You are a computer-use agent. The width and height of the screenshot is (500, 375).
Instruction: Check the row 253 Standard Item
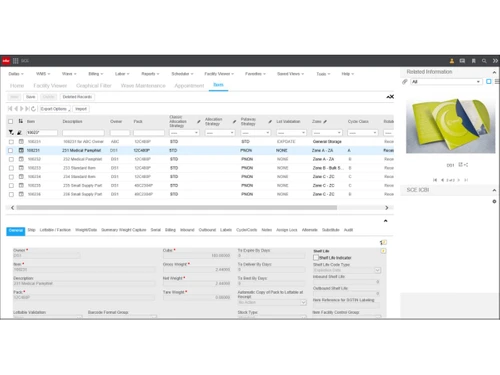pos(11,168)
